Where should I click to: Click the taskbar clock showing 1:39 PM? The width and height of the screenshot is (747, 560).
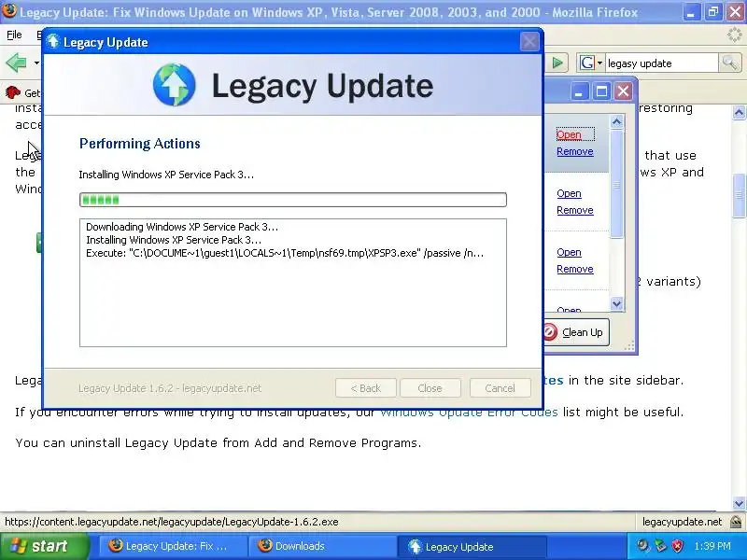pyautogui.click(x=712, y=546)
